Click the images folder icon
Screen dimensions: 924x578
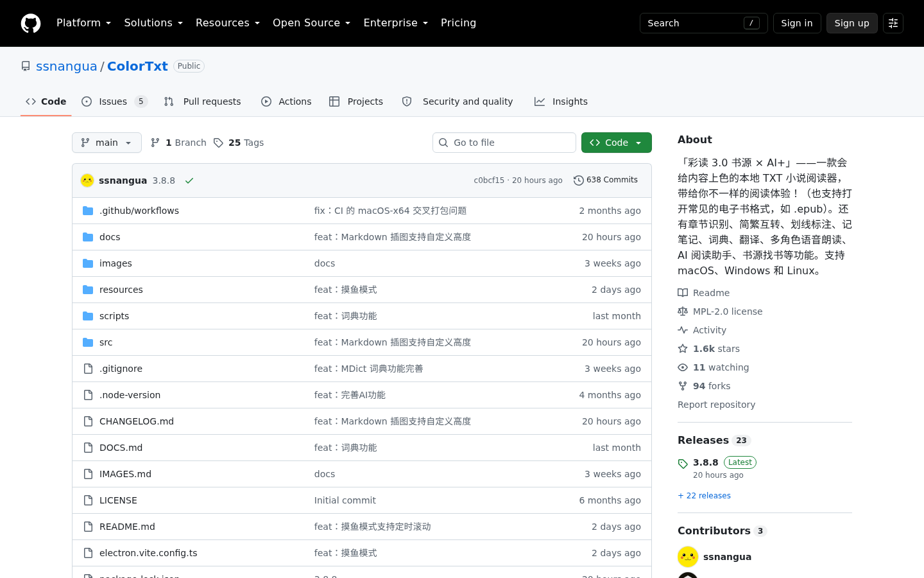88,263
